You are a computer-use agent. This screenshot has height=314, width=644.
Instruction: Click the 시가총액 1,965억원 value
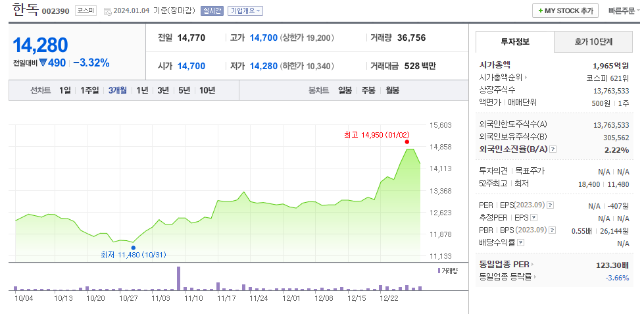(610, 65)
